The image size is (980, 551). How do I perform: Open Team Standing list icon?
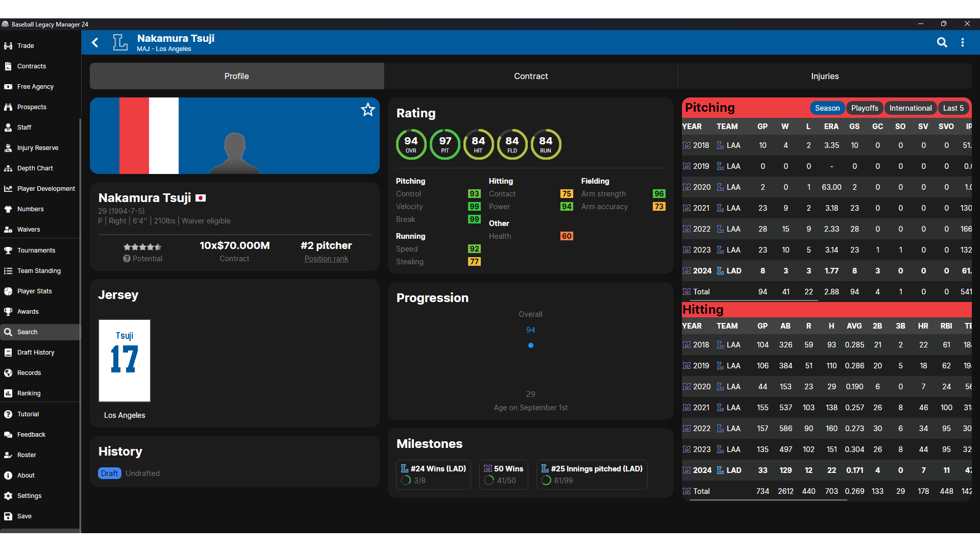[x=8, y=271]
